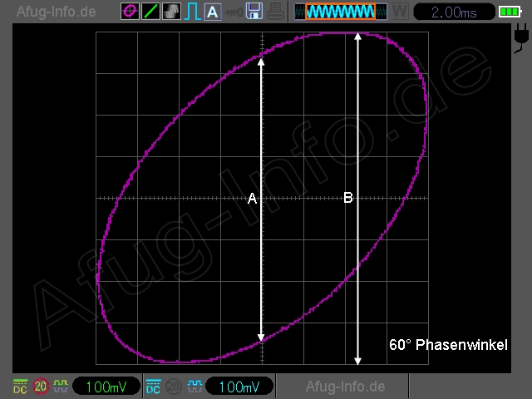Save using the floppy disk icon

[x=254, y=11]
